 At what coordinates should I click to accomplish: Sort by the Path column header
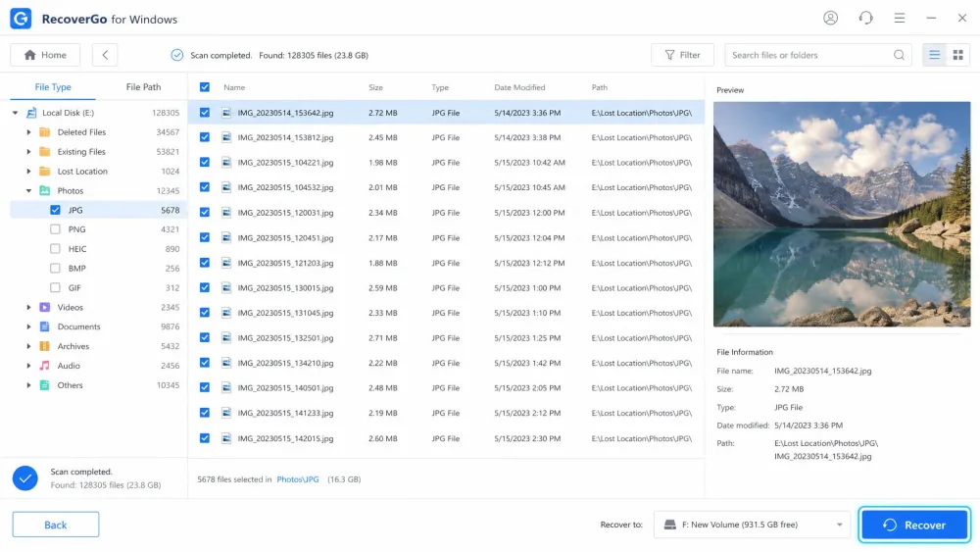click(x=600, y=87)
